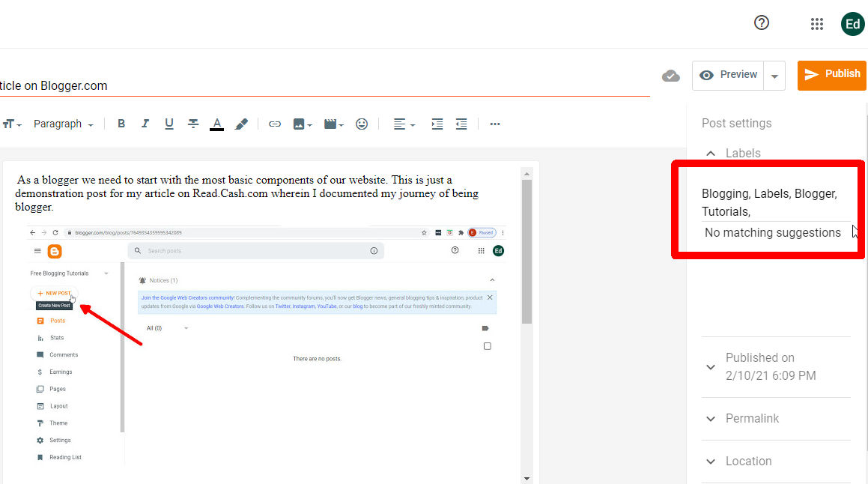The image size is (868, 484).
Task: Check the cloud saved status icon
Action: pyautogui.click(x=670, y=76)
